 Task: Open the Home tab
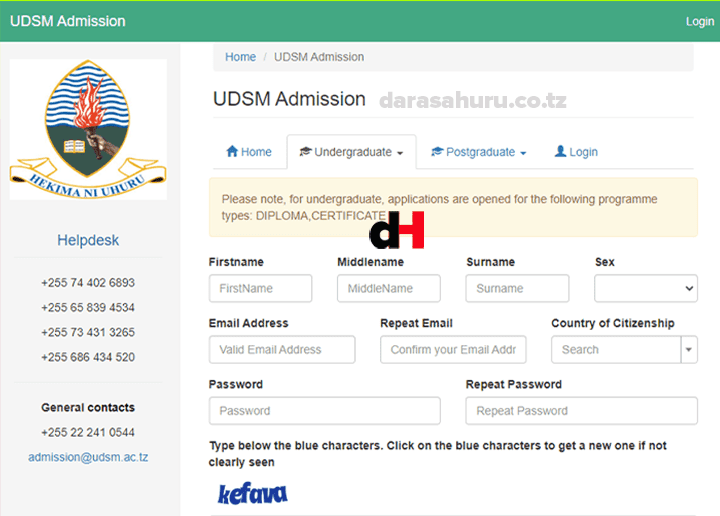point(249,152)
